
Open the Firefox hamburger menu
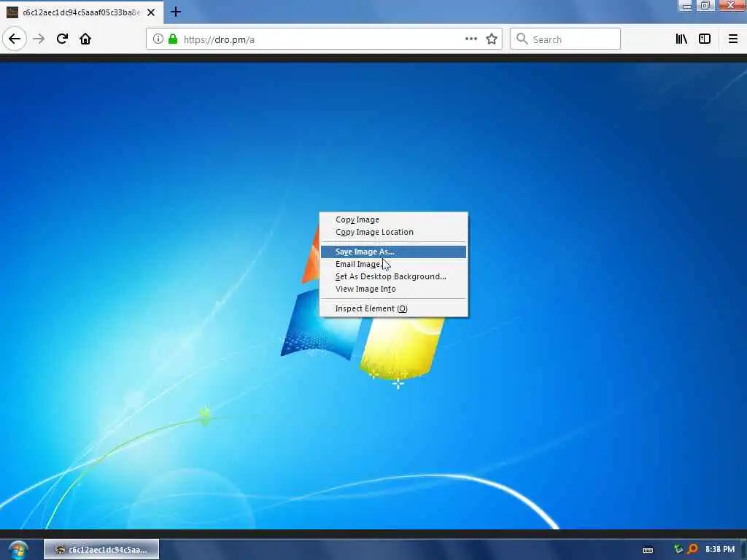tap(733, 39)
